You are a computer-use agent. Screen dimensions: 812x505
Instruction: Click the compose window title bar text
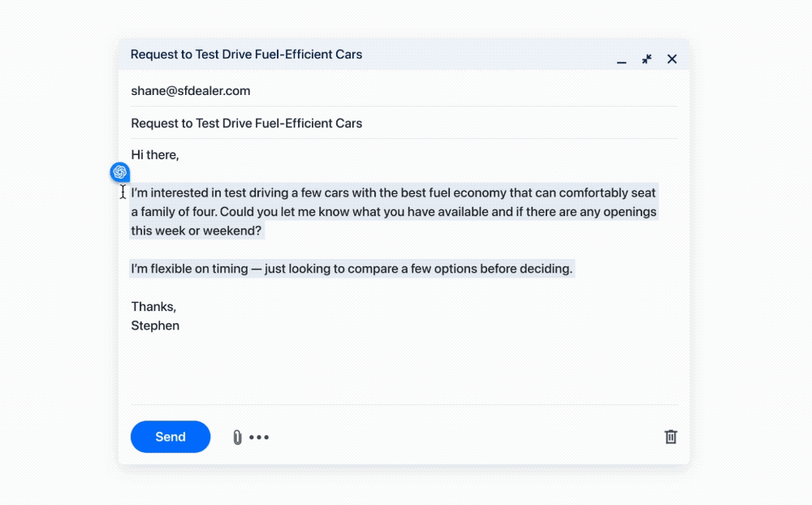click(x=246, y=54)
